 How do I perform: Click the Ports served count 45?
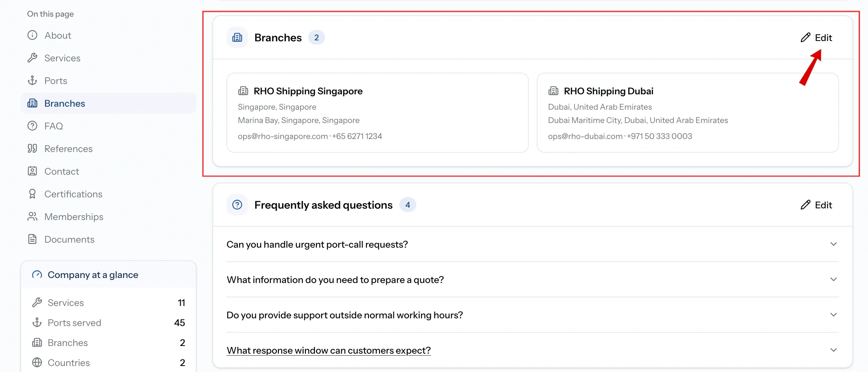179,323
